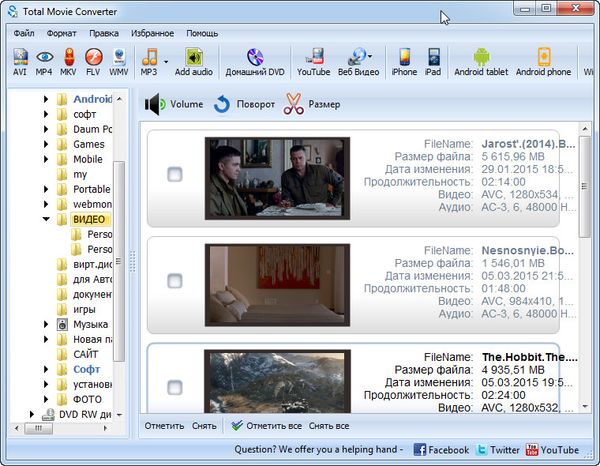Image resolution: width=600 pixels, height=466 pixels.
Task: Collapse the ВИДЕО folder tree
Action: (46, 219)
